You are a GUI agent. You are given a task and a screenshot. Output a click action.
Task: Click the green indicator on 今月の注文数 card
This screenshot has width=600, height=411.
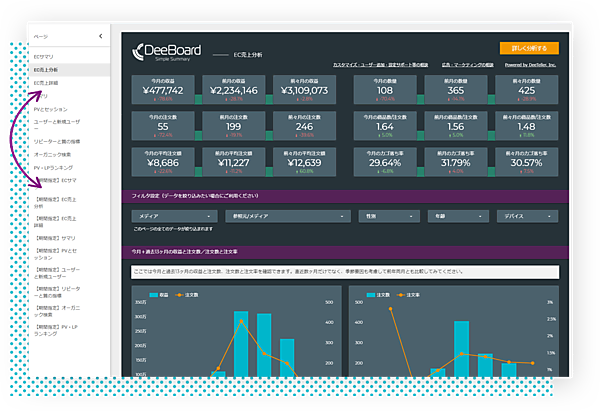click(197, 135)
